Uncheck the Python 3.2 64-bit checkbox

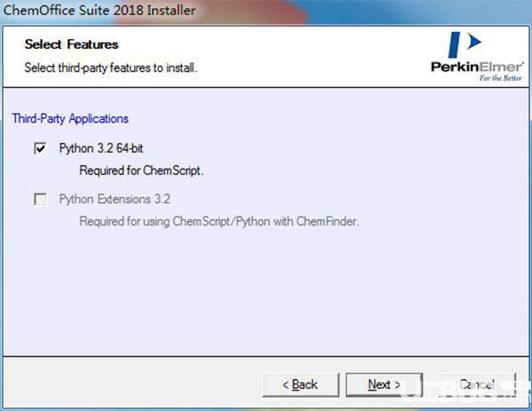coord(41,148)
